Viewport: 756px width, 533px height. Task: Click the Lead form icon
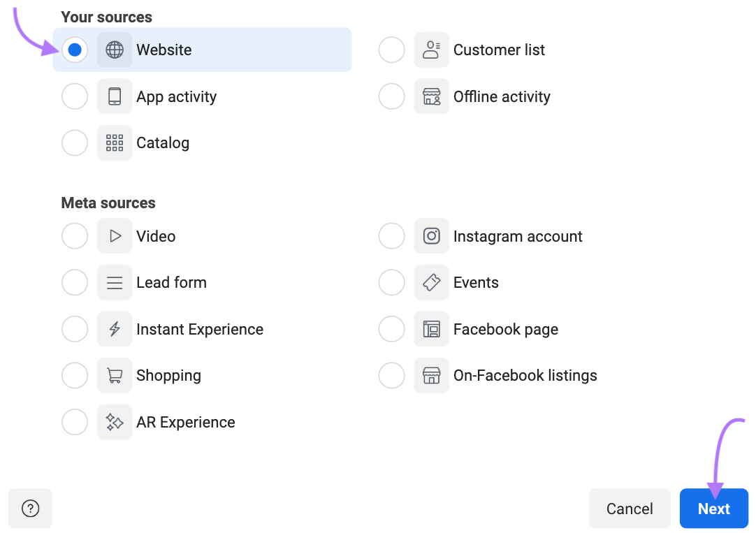point(114,282)
